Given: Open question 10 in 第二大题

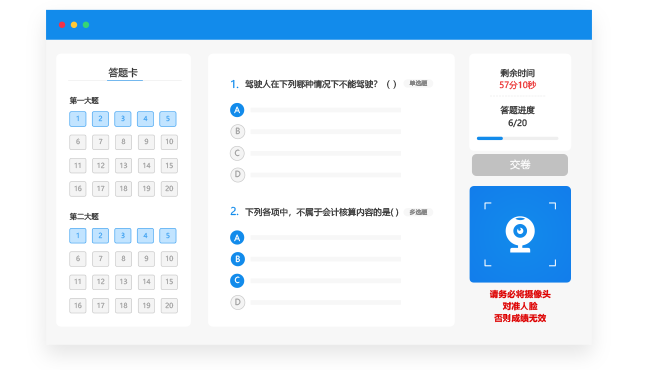Looking at the screenshot, I should (169, 259).
